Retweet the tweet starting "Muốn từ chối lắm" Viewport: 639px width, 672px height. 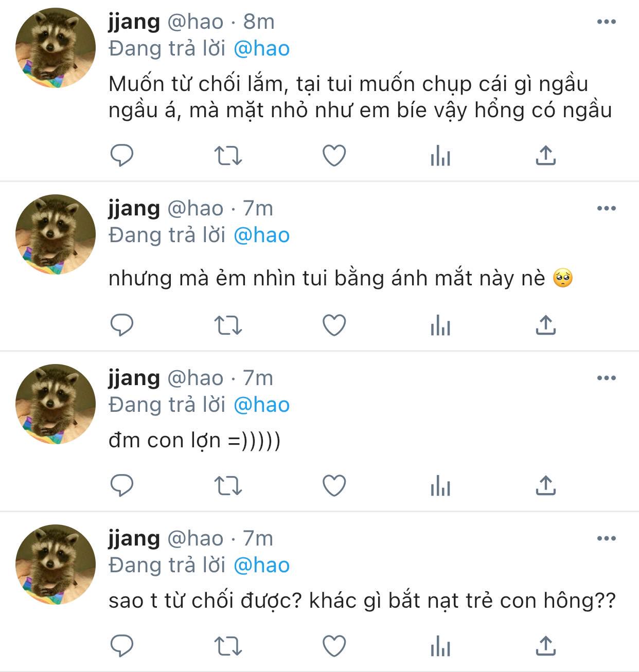228,155
